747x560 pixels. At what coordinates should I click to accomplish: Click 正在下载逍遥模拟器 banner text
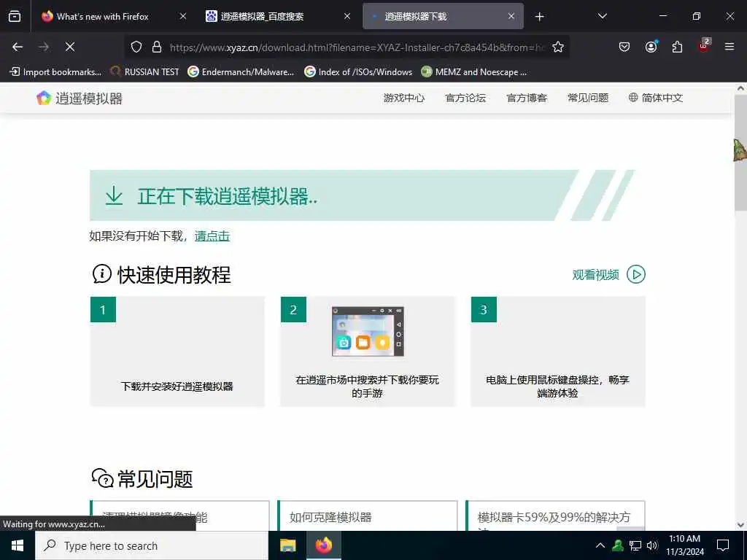tap(228, 196)
